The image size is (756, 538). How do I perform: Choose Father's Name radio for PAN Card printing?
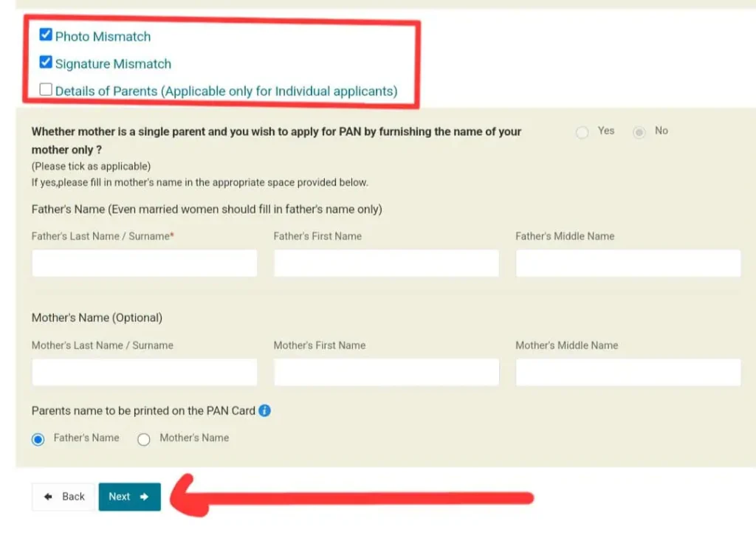pos(38,439)
